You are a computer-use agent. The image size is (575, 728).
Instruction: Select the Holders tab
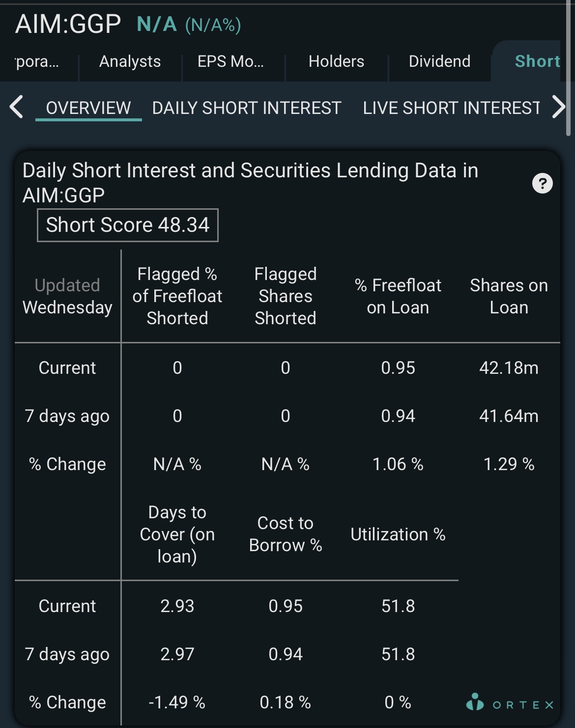[337, 61]
